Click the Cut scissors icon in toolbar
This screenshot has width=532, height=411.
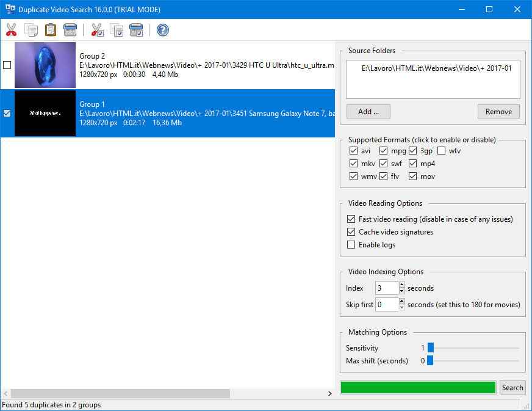point(12,30)
